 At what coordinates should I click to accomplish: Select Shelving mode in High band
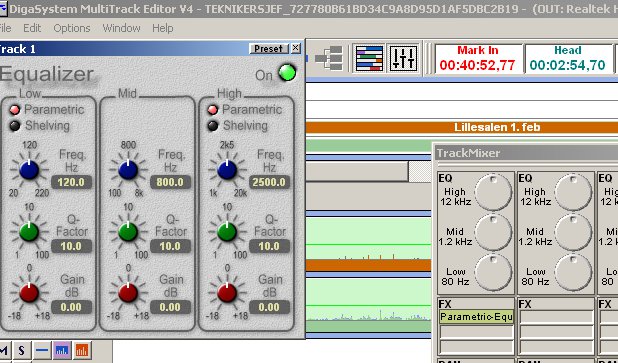[x=213, y=126]
